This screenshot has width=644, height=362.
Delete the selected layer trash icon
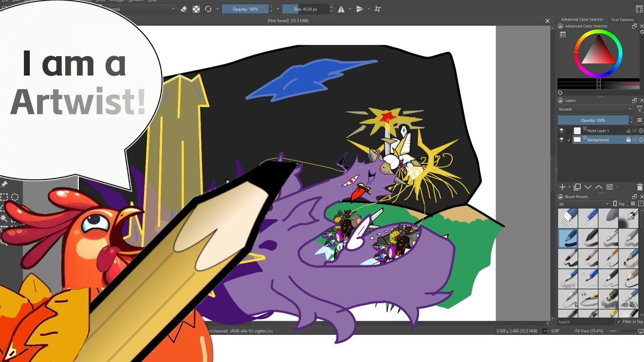639,187
